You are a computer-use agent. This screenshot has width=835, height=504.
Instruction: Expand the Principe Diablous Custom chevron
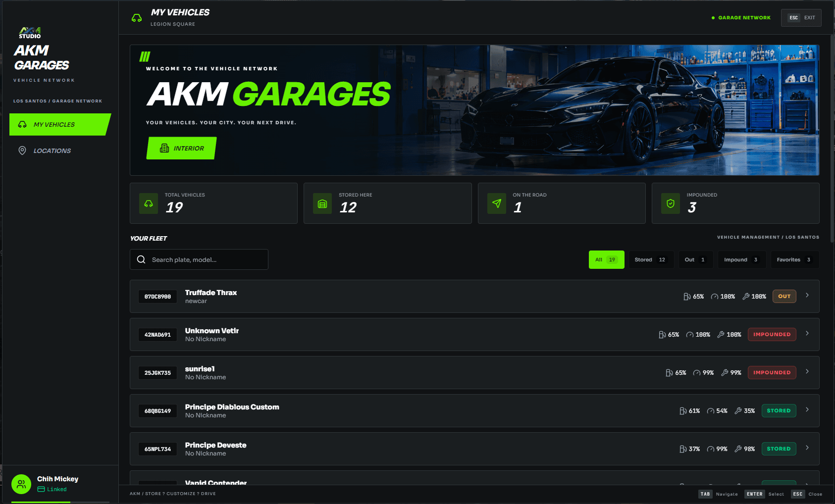(x=807, y=409)
